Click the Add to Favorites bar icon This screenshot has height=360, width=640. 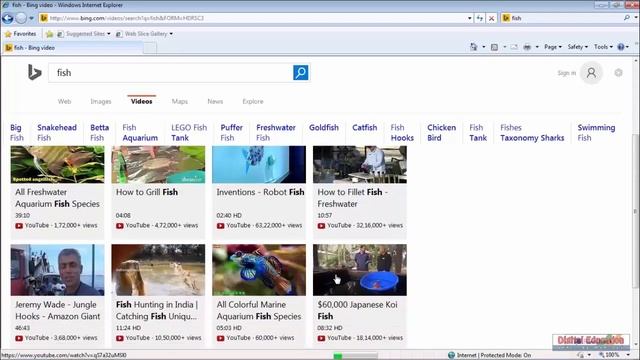click(x=49, y=34)
